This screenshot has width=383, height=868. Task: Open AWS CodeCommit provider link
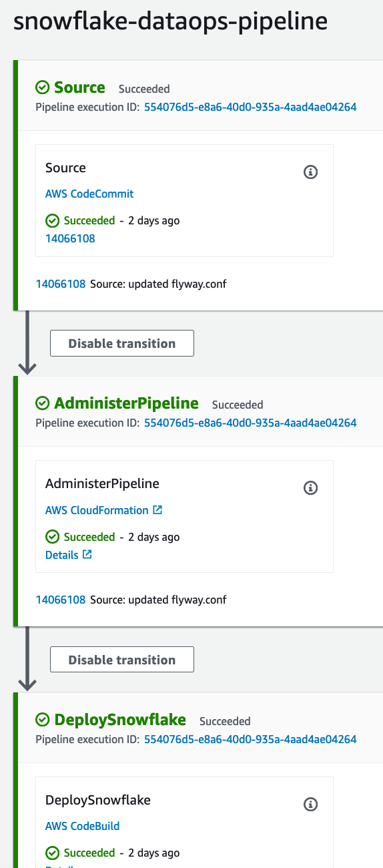pos(89,194)
